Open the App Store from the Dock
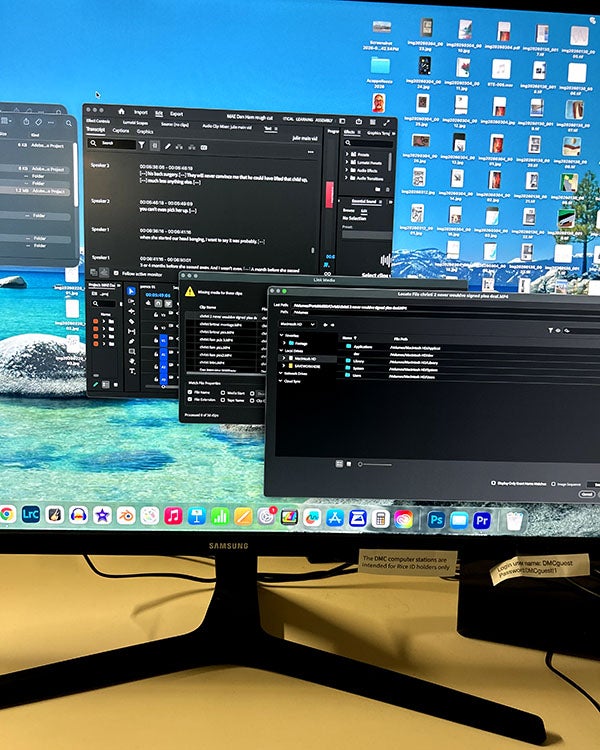 click(334, 518)
